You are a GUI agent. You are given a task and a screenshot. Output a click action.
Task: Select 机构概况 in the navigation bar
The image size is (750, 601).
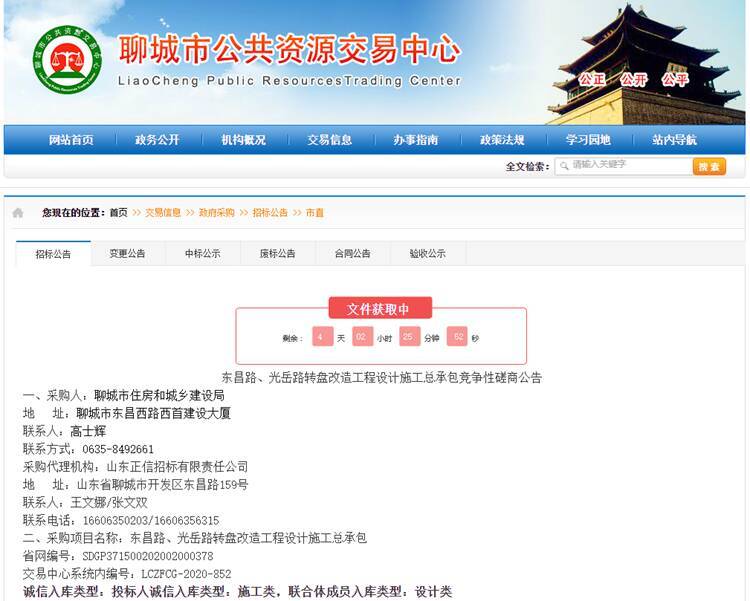(243, 140)
